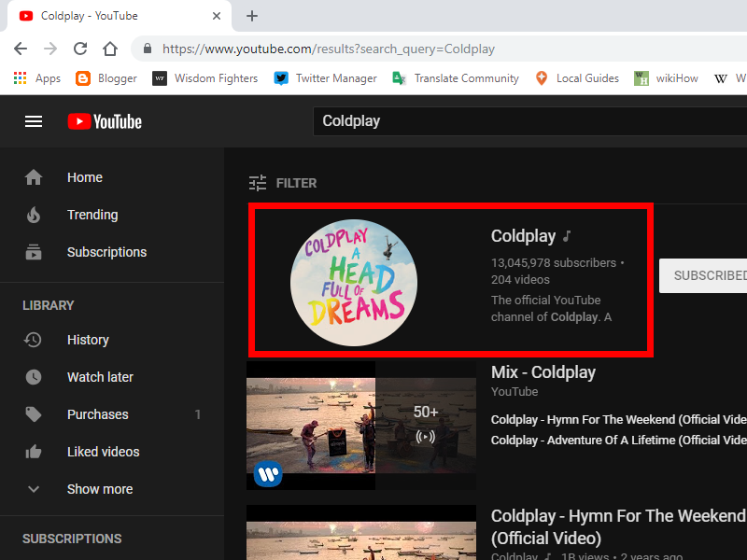Viewport: 747px width, 560px height.
Task: Open the Wisdom Fighters bookmark
Action: 204,78
